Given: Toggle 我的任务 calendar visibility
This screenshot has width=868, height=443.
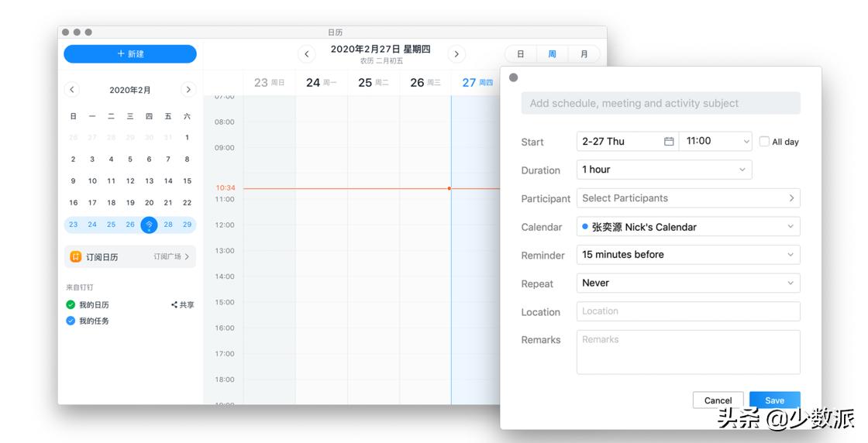Looking at the screenshot, I should [x=71, y=321].
